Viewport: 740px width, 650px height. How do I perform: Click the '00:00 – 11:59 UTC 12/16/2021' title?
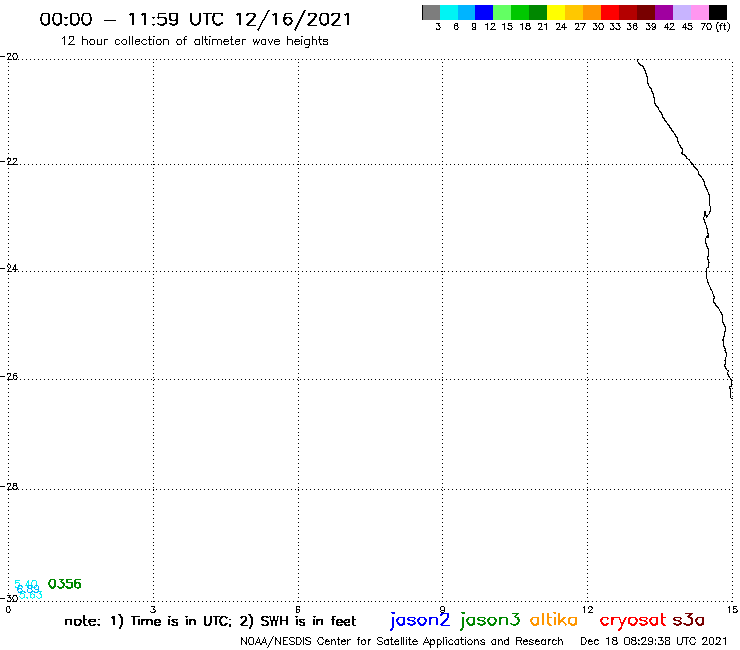195,20
